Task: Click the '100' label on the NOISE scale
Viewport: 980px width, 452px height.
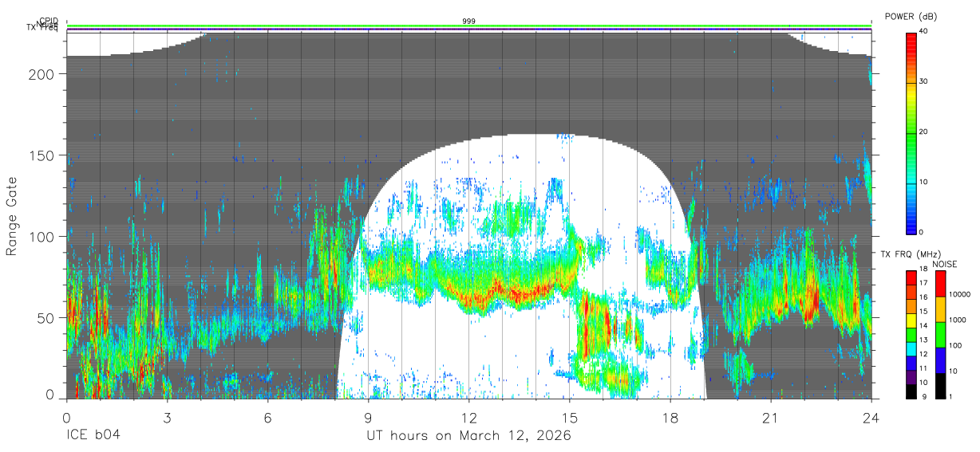Action: pos(955,346)
